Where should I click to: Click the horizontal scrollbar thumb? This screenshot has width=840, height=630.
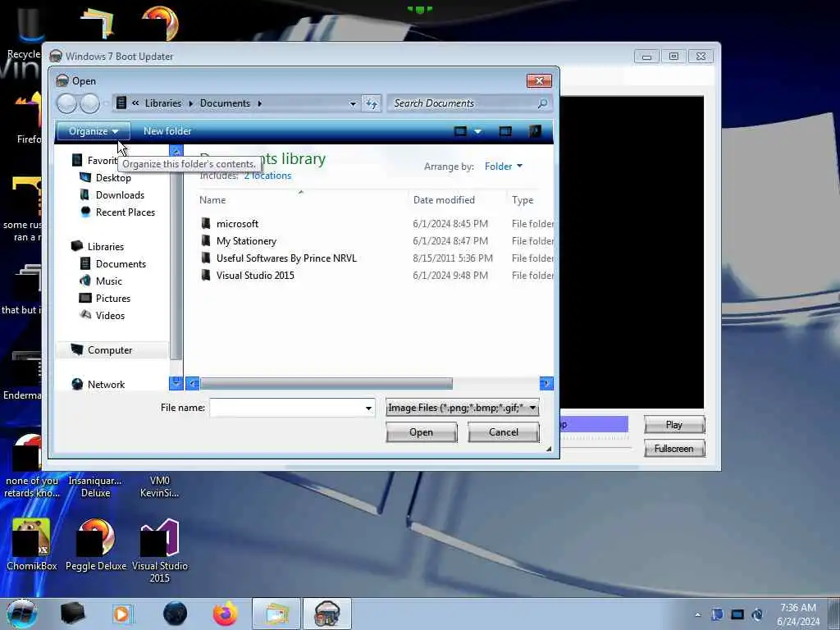pyautogui.click(x=326, y=384)
